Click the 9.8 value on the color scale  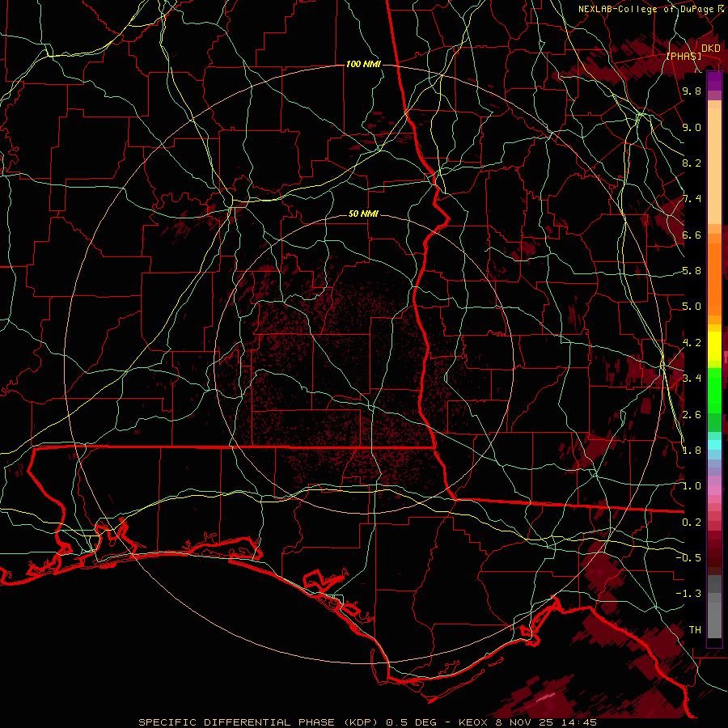click(x=692, y=91)
